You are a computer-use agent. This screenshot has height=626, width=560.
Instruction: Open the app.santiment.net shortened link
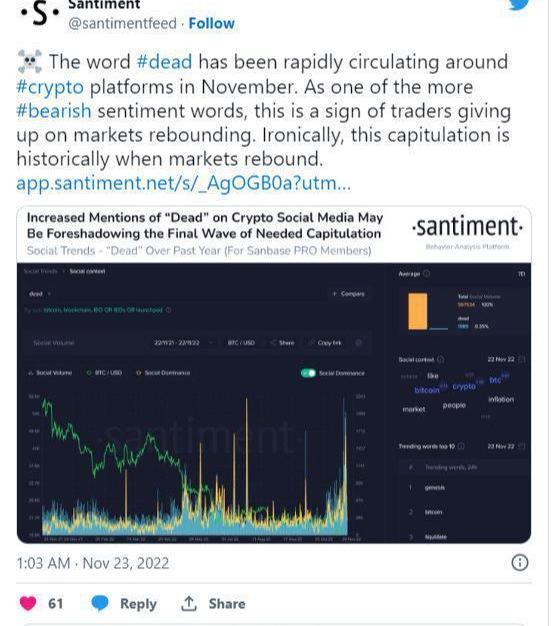[x=184, y=183]
